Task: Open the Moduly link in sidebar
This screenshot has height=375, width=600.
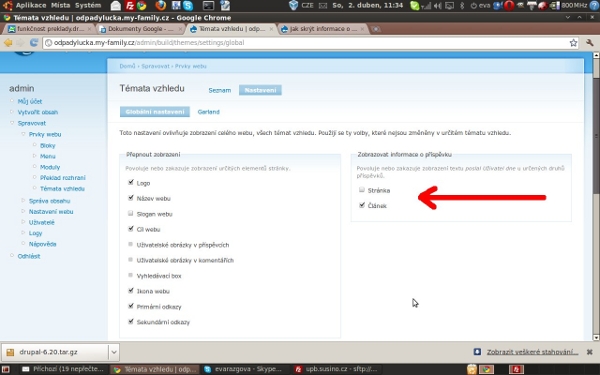Action: tap(50, 167)
